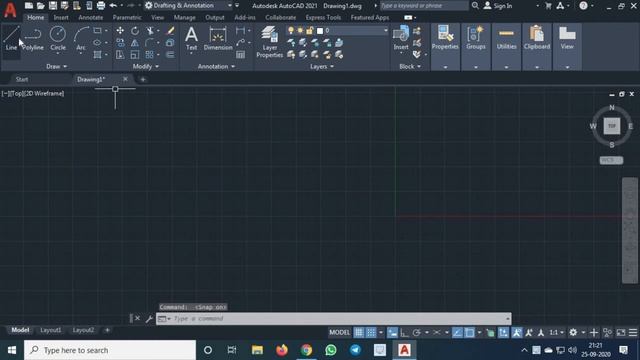Use the Trim tool
This screenshot has height=360, width=640.
[150, 31]
